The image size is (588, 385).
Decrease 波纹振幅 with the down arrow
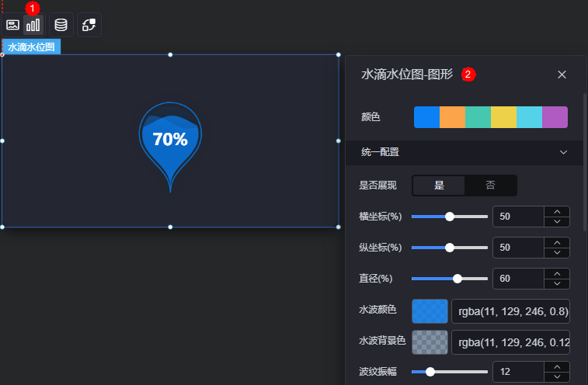557,376
